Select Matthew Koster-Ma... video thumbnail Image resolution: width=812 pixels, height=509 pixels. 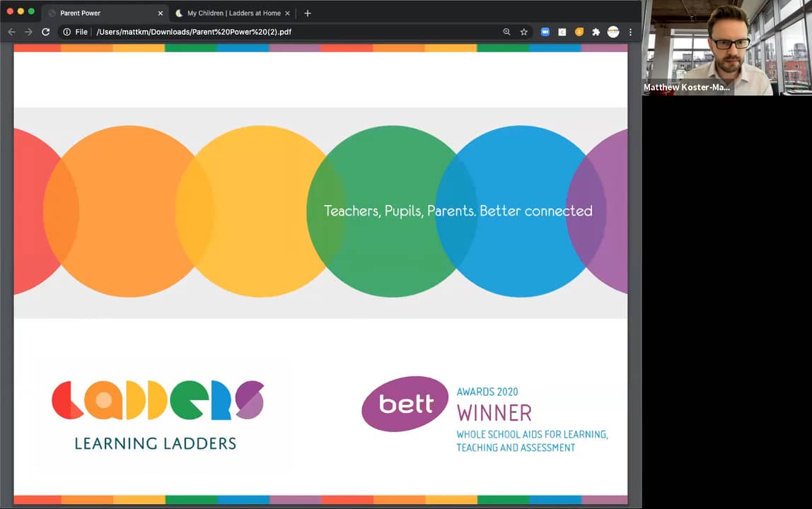point(727,47)
